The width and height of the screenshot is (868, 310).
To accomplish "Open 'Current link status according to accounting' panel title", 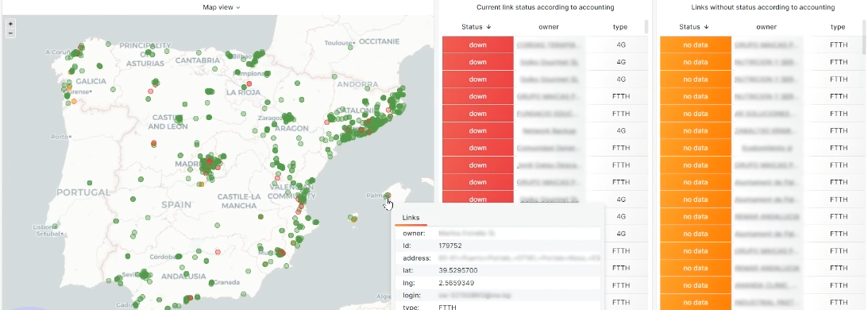I will (546, 7).
